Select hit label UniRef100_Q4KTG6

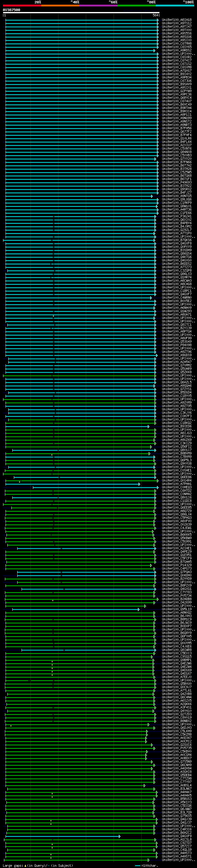point(177,257)
